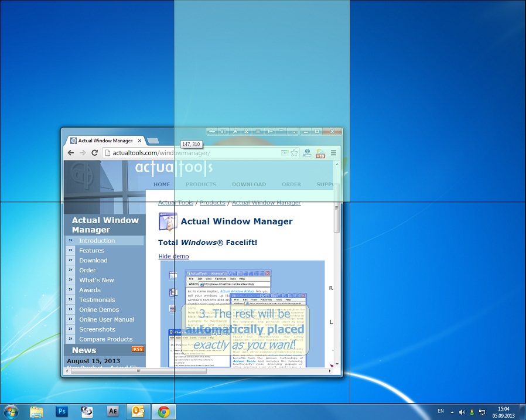Select Introduction in the sidebar
The image size is (526, 420).
click(105, 241)
